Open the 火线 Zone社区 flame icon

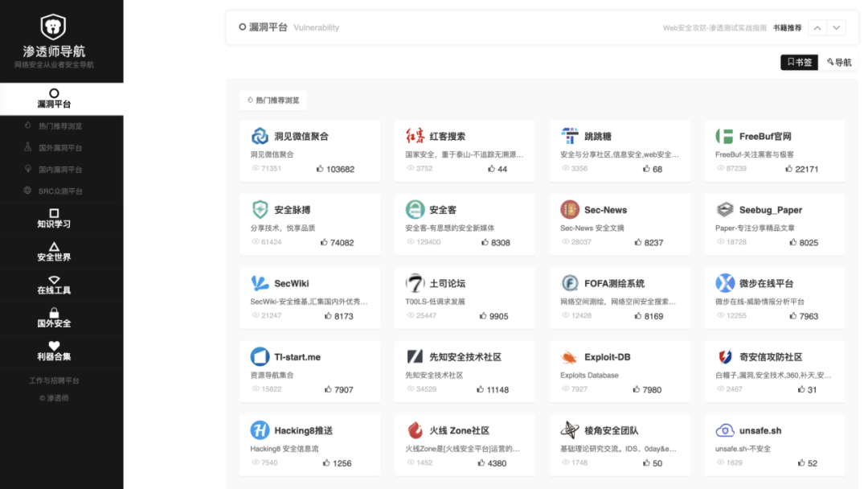(415, 430)
